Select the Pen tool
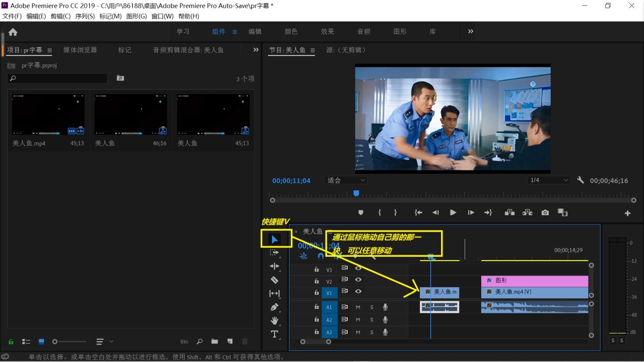 pyautogui.click(x=274, y=307)
